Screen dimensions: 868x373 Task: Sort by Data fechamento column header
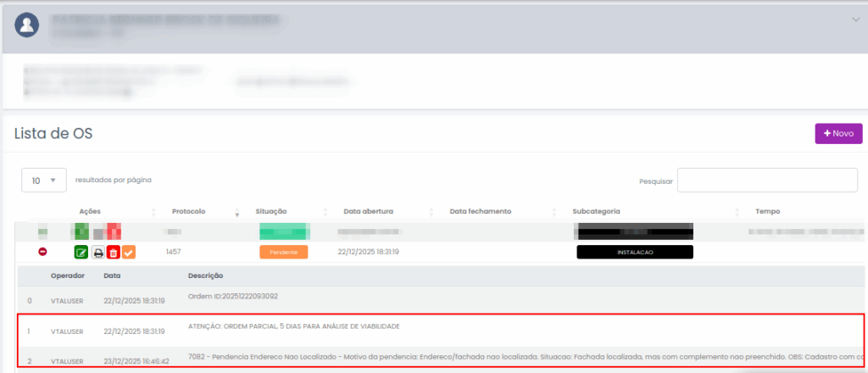tap(480, 211)
